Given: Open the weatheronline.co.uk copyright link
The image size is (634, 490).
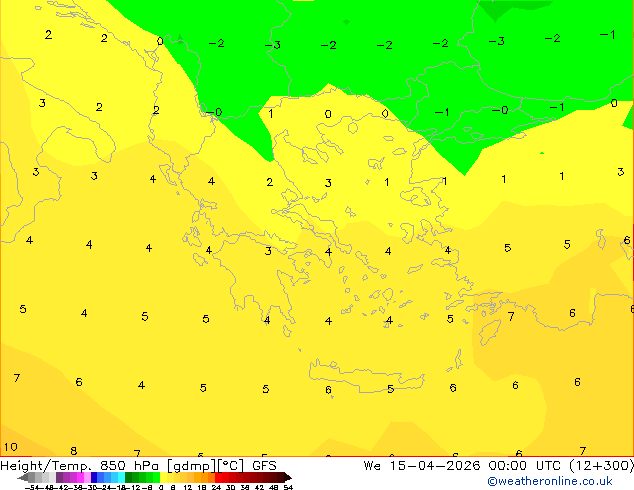Looking at the screenshot, I should click(549, 481).
